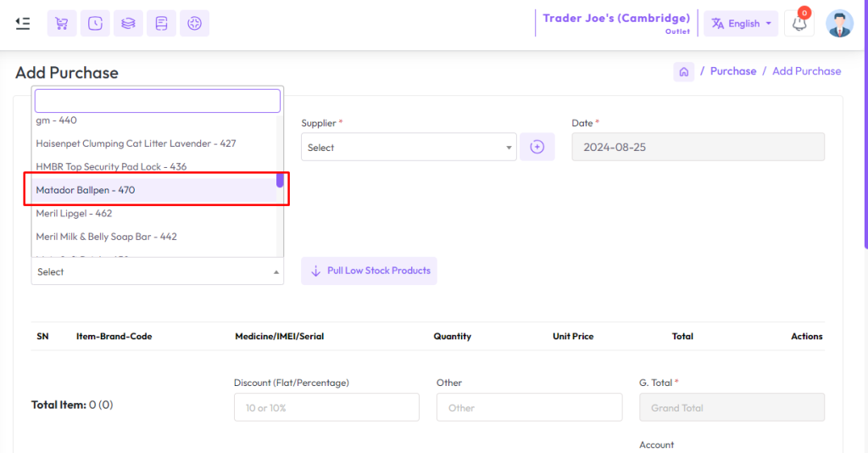Choose Haisenpet Clumping Cat Litter Lavender - 427
Screen dimensions: 868x453
pyautogui.click(x=154, y=143)
